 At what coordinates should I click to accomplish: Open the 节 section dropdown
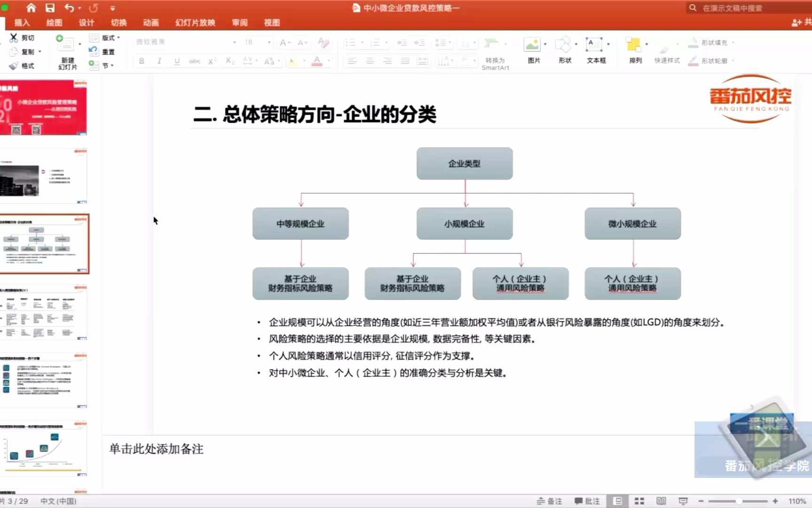[101, 65]
